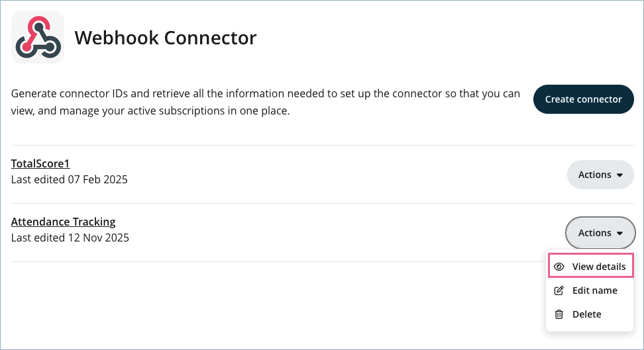Click the trash icon beside Delete
The image size is (644, 350).
click(559, 314)
